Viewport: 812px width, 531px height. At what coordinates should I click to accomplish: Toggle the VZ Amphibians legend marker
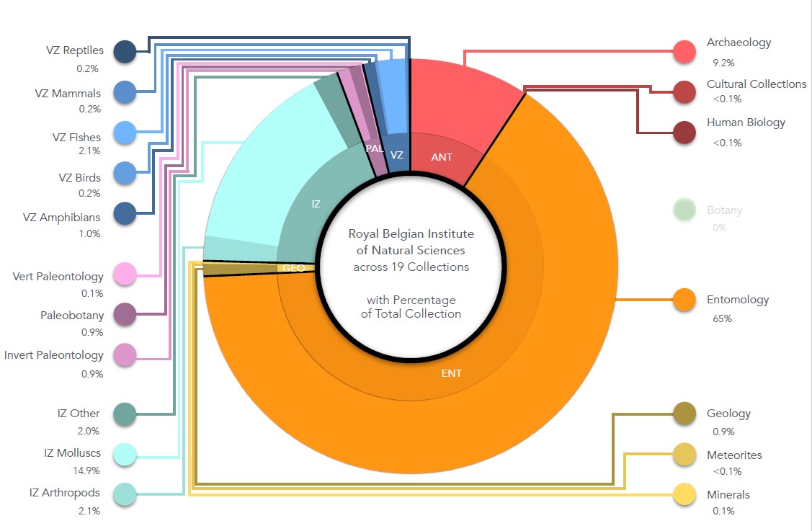pyautogui.click(x=125, y=213)
